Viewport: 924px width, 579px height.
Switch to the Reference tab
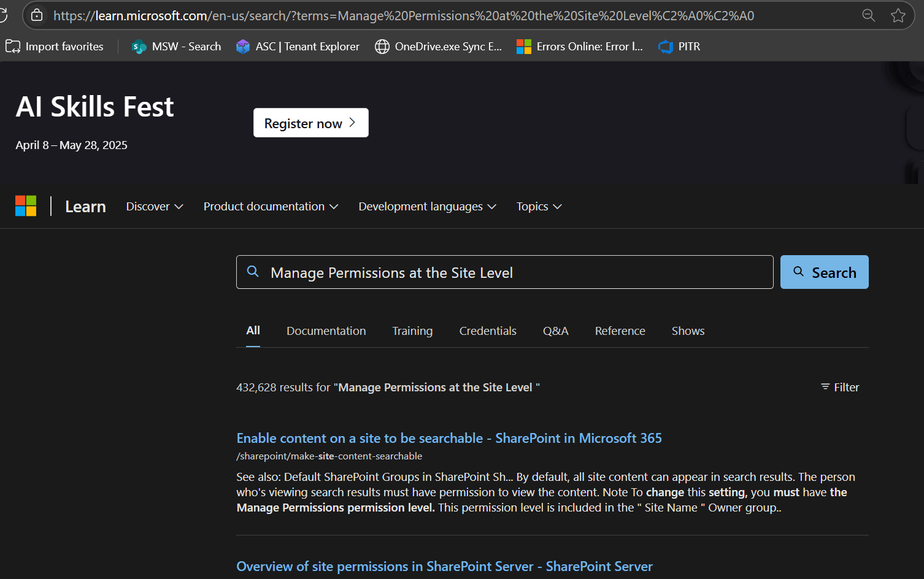point(620,331)
